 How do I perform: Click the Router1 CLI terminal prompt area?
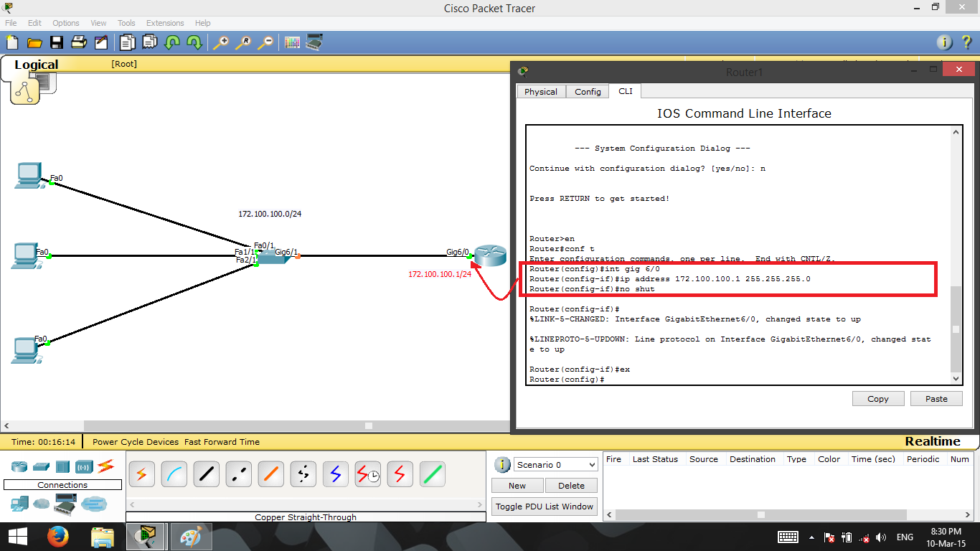(738, 255)
